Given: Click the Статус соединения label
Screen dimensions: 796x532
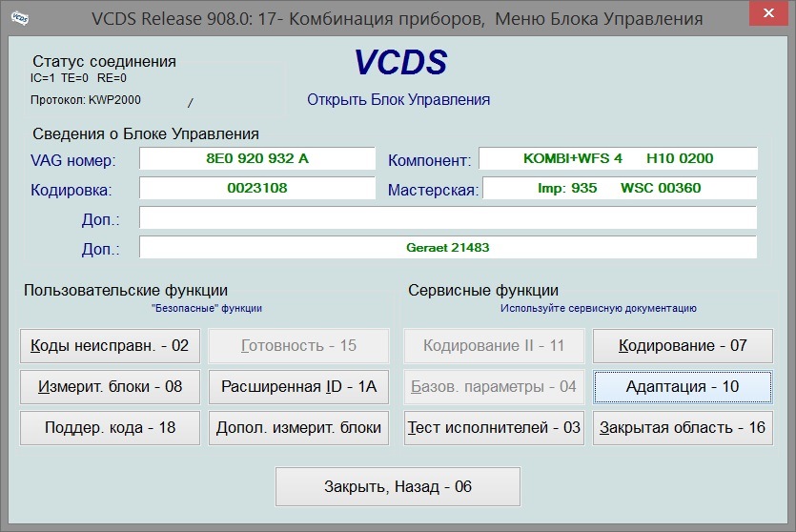Looking at the screenshot, I should coord(104,61).
